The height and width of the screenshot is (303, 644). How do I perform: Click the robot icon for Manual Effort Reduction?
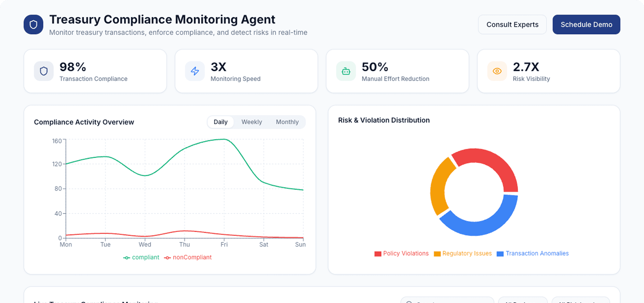click(x=346, y=71)
